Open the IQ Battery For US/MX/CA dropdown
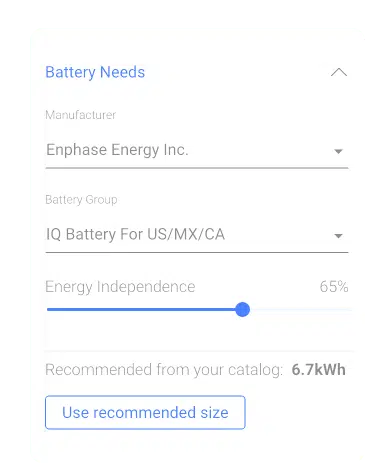 coord(197,235)
